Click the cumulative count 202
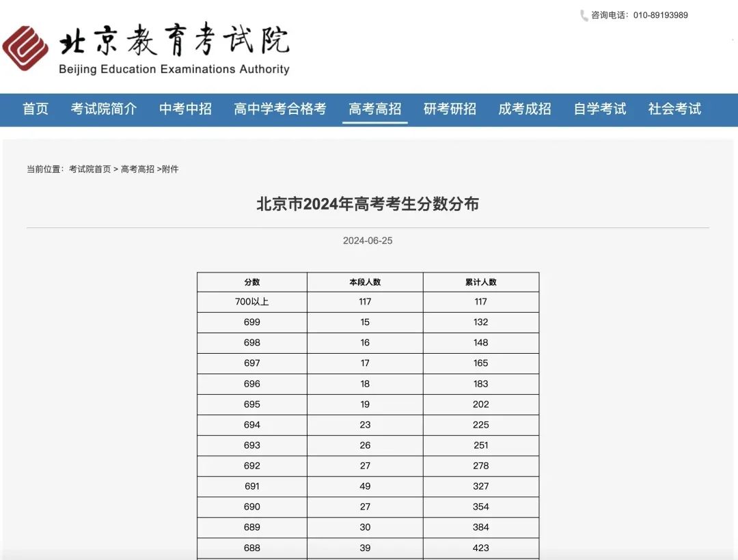The width and height of the screenshot is (738, 560). coord(480,404)
